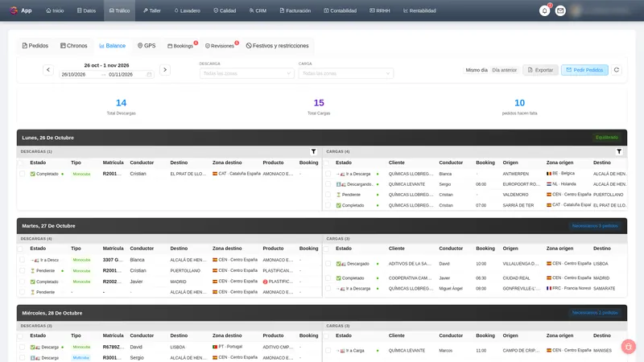Check the Tuesday Pendiente row for Cristian
The height and width of the screenshot is (362, 644).
23,271
